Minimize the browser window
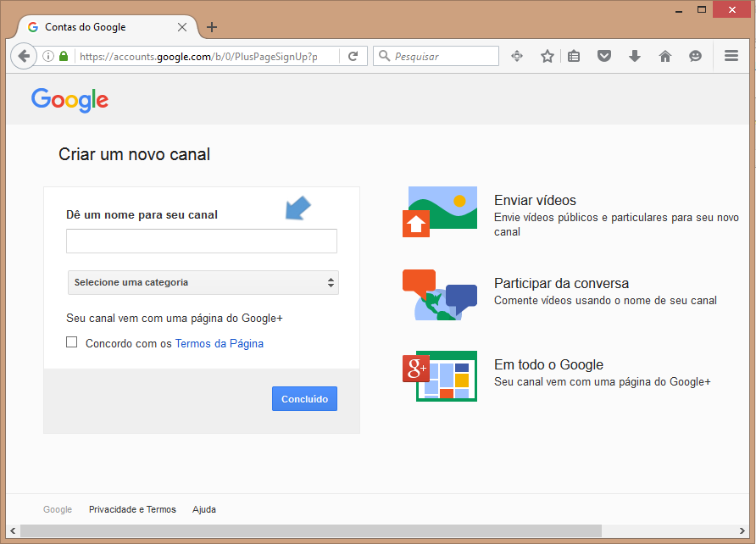 (x=679, y=9)
